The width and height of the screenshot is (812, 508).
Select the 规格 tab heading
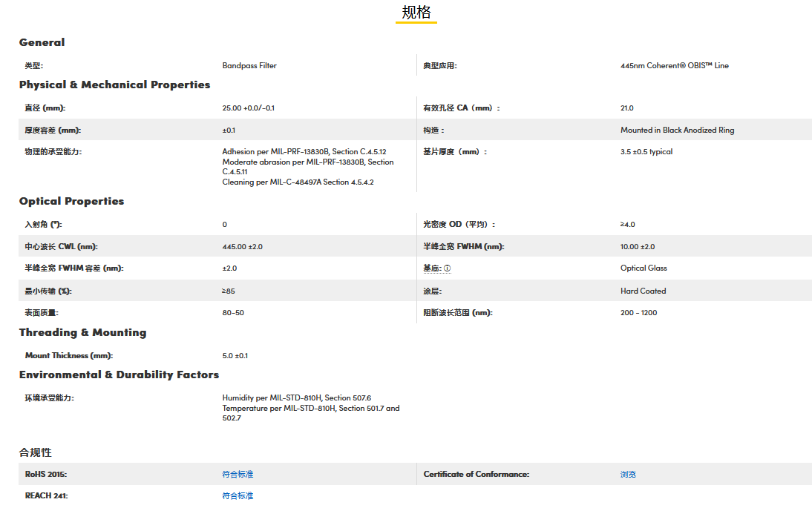[416, 13]
